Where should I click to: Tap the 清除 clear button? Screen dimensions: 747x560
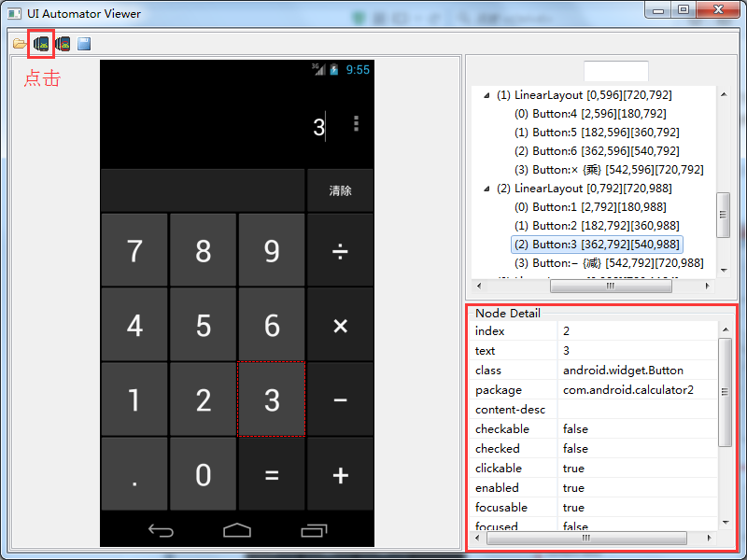click(x=340, y=190)
